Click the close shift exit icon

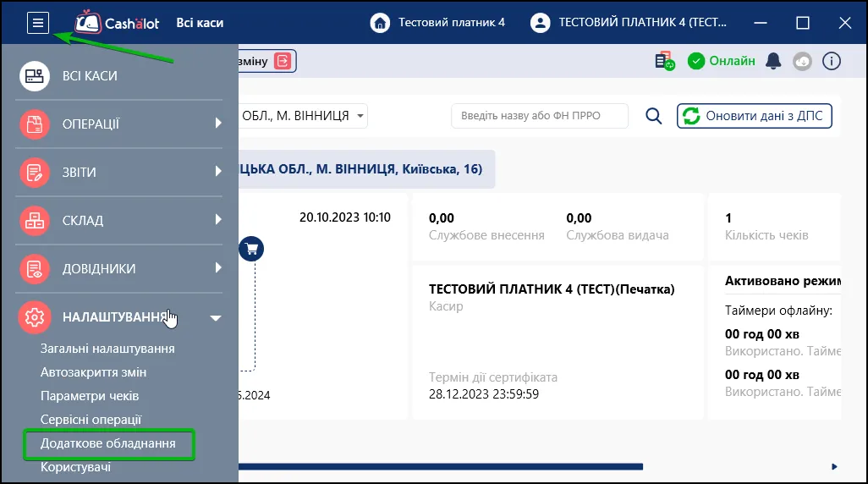tap(283, 61)
